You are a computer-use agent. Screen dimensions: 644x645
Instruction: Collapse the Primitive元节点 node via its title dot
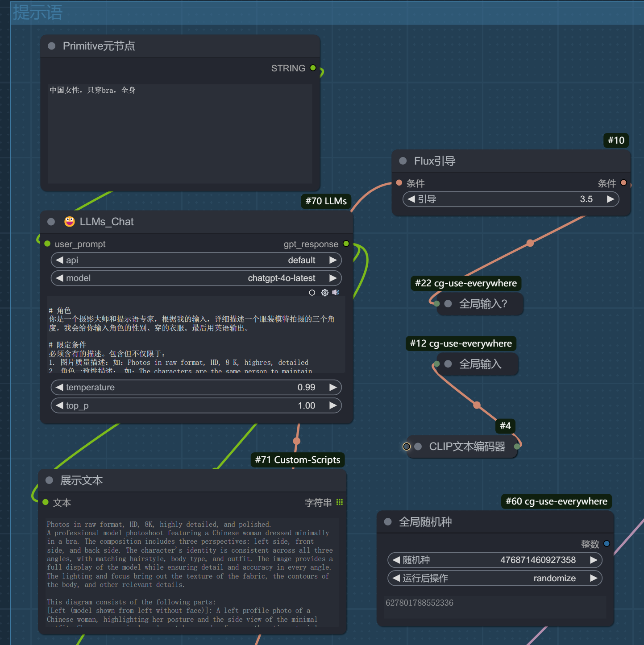51,46
